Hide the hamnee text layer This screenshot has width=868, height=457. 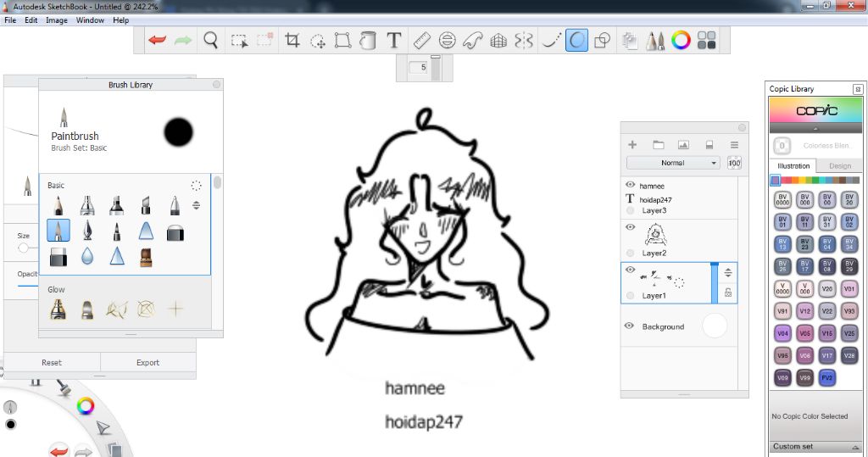pos(630,185)
